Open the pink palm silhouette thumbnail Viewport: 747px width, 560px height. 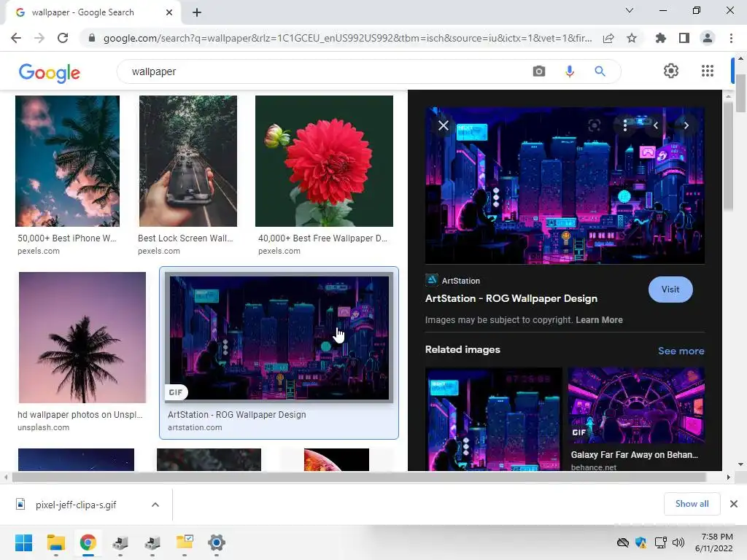(82, 338)
